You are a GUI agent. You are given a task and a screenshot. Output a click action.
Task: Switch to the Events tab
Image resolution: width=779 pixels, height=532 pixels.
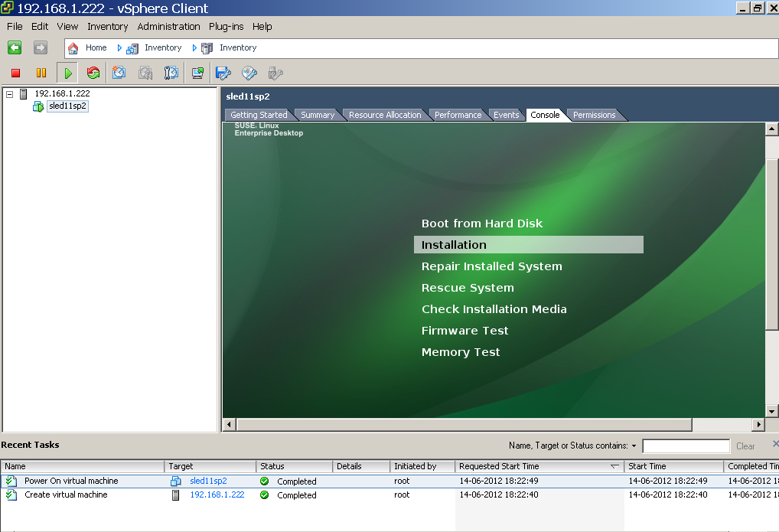[x=507, y=115]
